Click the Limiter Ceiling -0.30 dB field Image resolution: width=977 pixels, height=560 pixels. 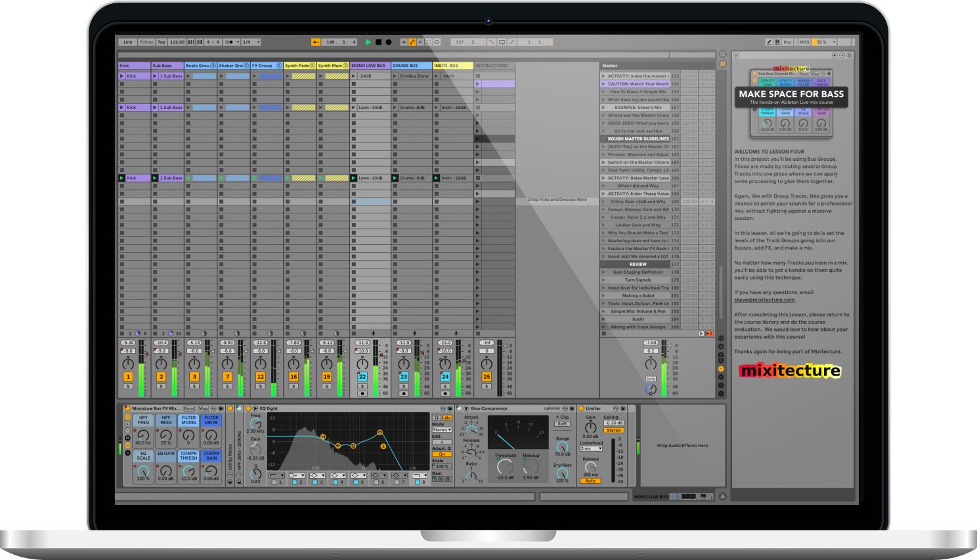(613, 423)
